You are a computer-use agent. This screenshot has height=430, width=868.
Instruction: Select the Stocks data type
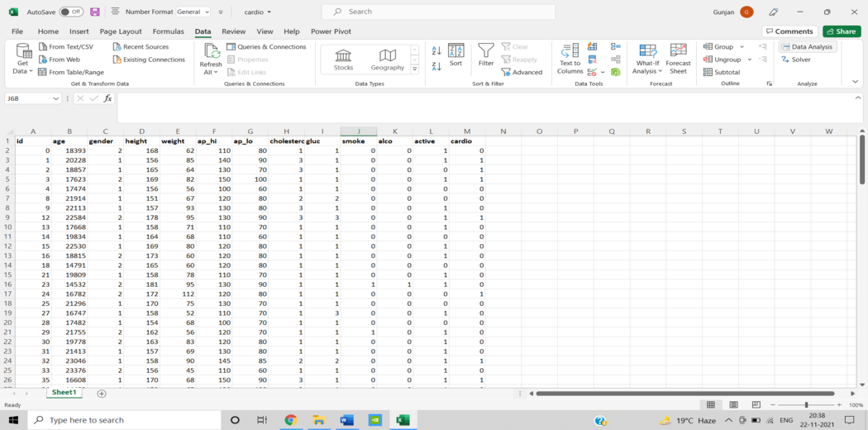[x=343, y=59]
